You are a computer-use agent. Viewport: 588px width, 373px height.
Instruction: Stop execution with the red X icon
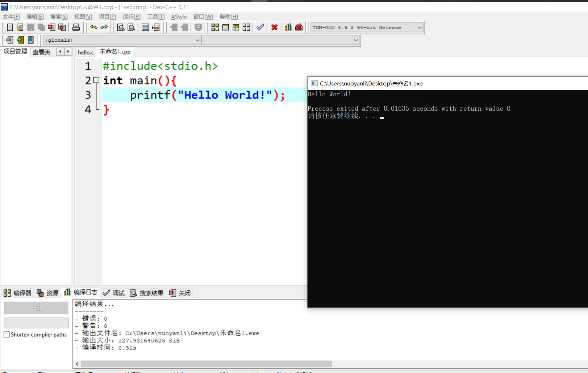click(275, 27)
